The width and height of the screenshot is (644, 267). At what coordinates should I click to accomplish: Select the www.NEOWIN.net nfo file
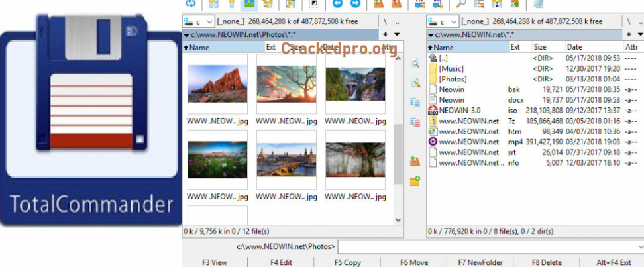click(x=535, y=163)
